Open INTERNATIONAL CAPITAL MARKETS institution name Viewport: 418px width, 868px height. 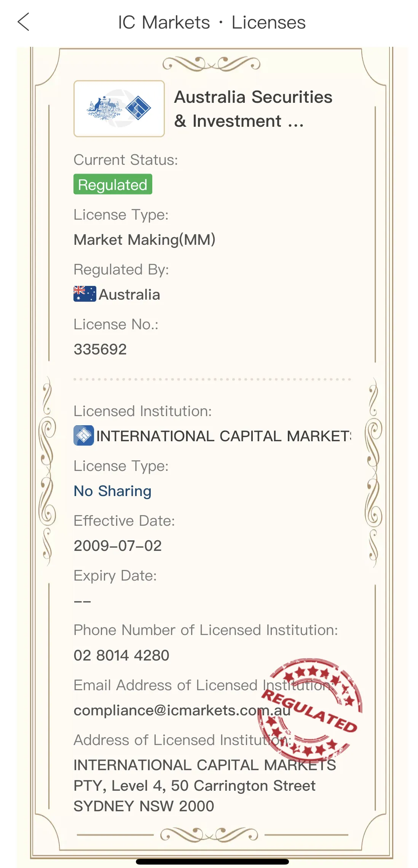click(224, 436)
